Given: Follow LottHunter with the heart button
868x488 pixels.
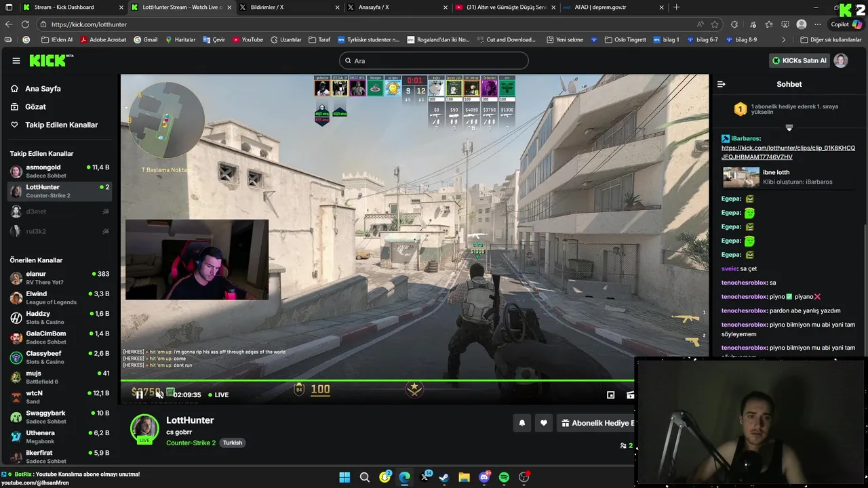Looking at the screenshot, I should tap(543, 423).
